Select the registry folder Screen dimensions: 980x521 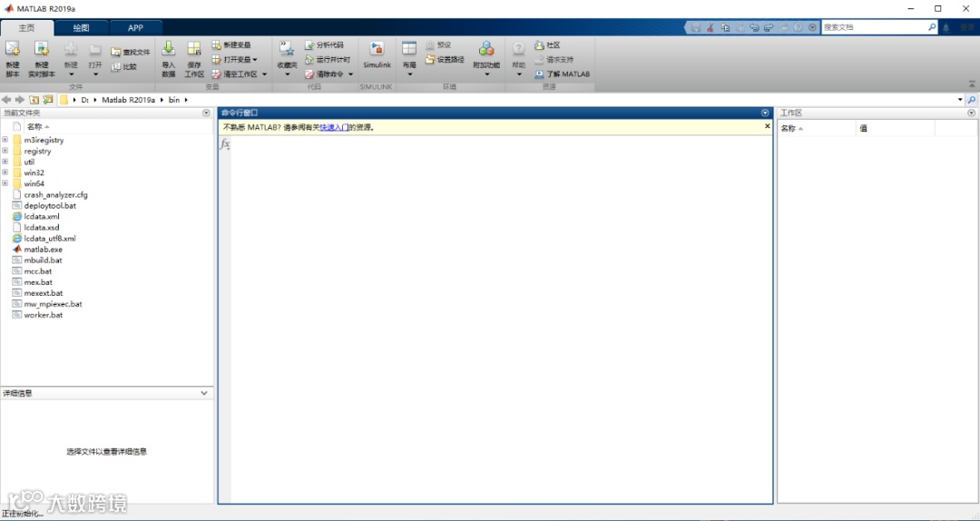pos(37,152)
